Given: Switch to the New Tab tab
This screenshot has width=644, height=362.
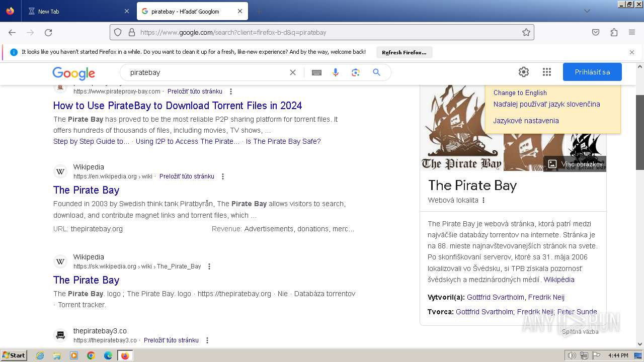Looking at the screenshot, I should [78, 11].
